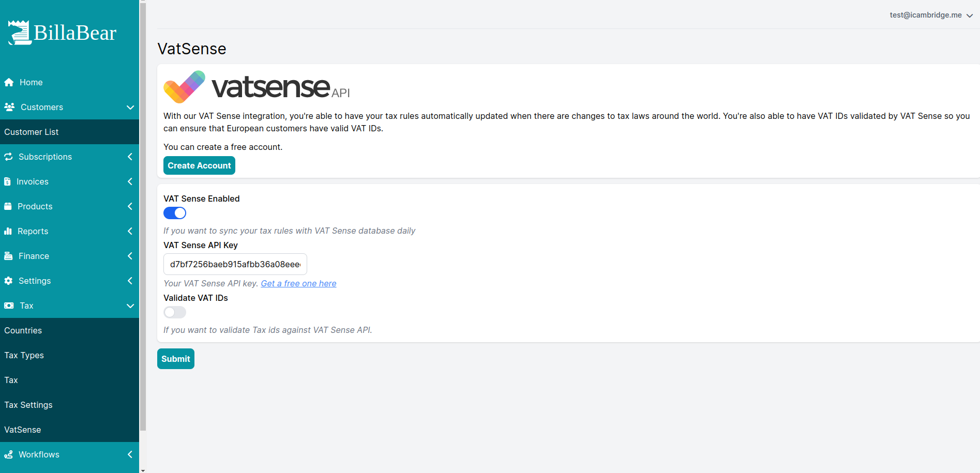
Task: Go to Home in sidebar
Action: tap(69, 82)
